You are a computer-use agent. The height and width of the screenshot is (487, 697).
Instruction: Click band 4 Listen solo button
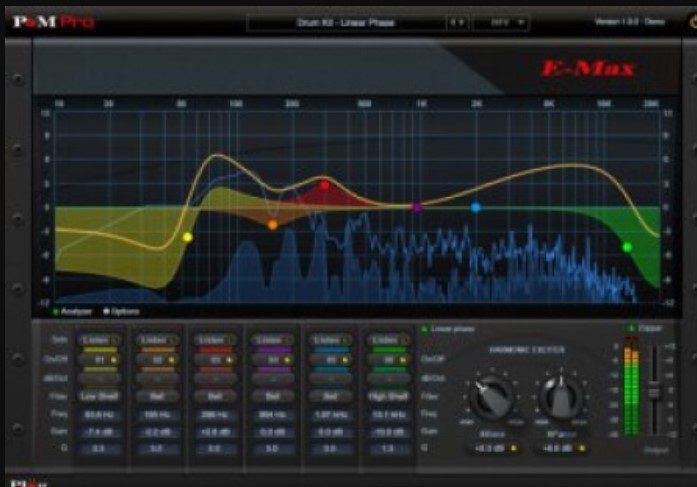[x=273, y=340]
